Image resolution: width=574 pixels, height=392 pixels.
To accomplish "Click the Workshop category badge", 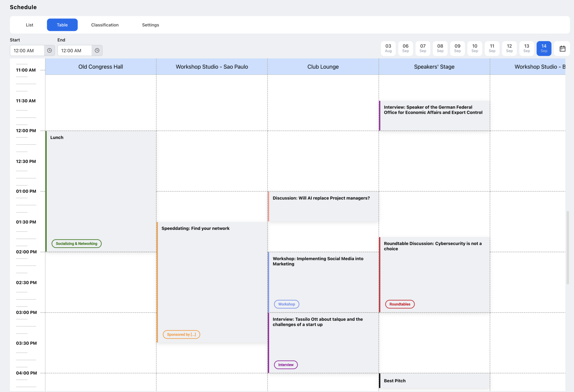I will (x=286, y=304).
